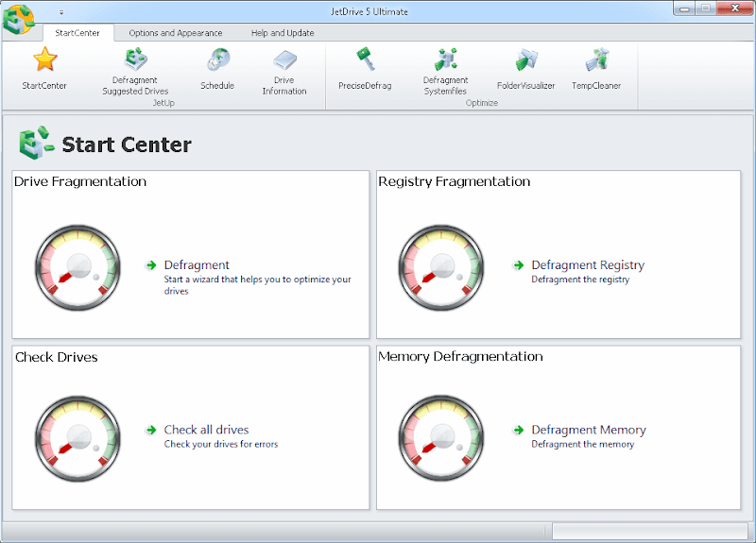Click the Defragment Registry link
This screenshot has height=543, width=756.
click(587, 265)
